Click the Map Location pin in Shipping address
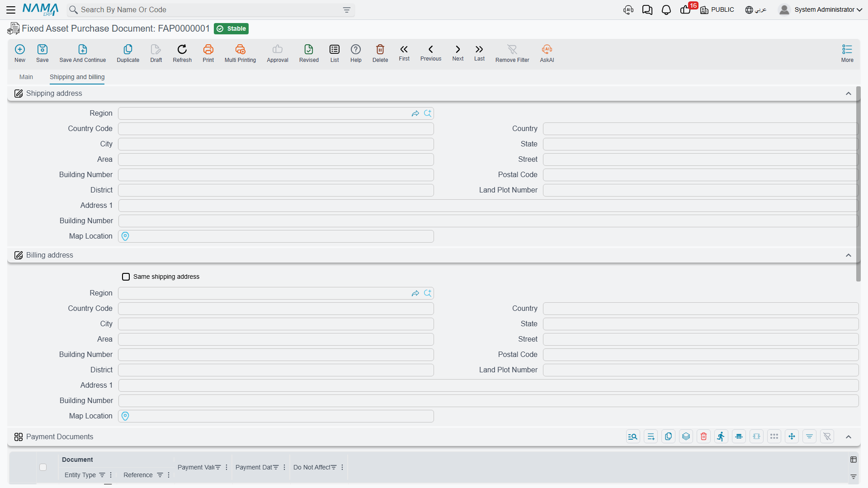Viewport: 868px width, 488px height. pos(125,236)
